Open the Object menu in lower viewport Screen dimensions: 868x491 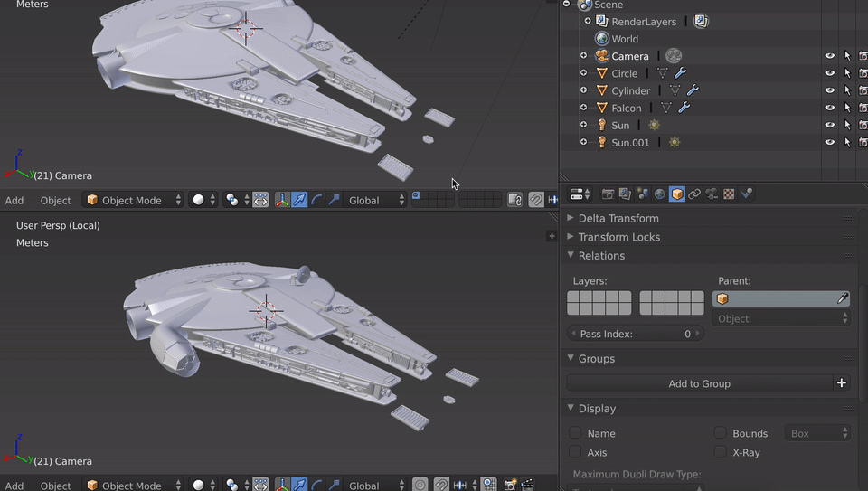click(55, 486)
